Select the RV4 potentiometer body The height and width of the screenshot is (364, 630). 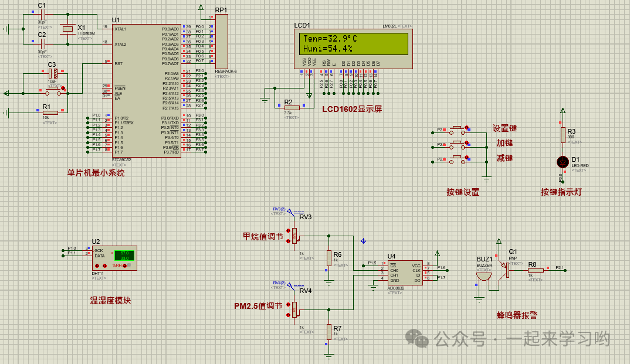pyautogui.click(x=294, y=310)
